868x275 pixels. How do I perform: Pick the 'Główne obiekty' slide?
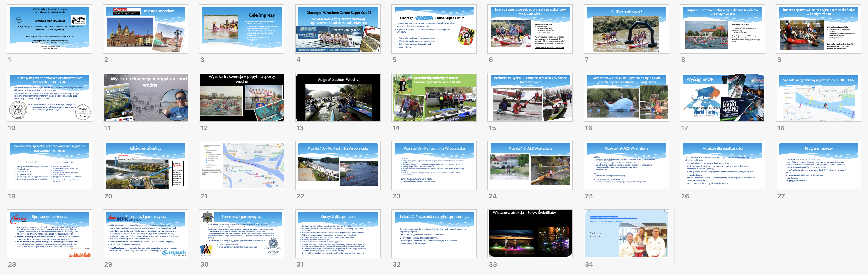pyautogui.click(x=145, y=165)
